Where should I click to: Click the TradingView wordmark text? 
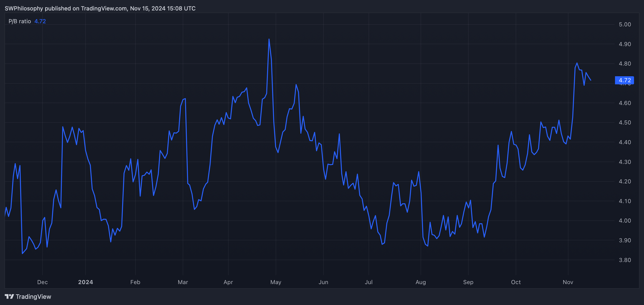point(33,296)
